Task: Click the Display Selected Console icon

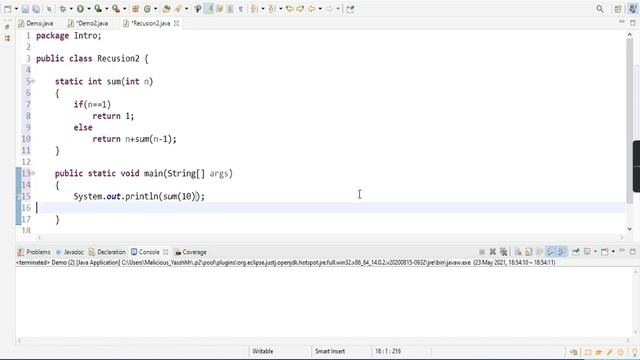Action: tap(587, 252)
